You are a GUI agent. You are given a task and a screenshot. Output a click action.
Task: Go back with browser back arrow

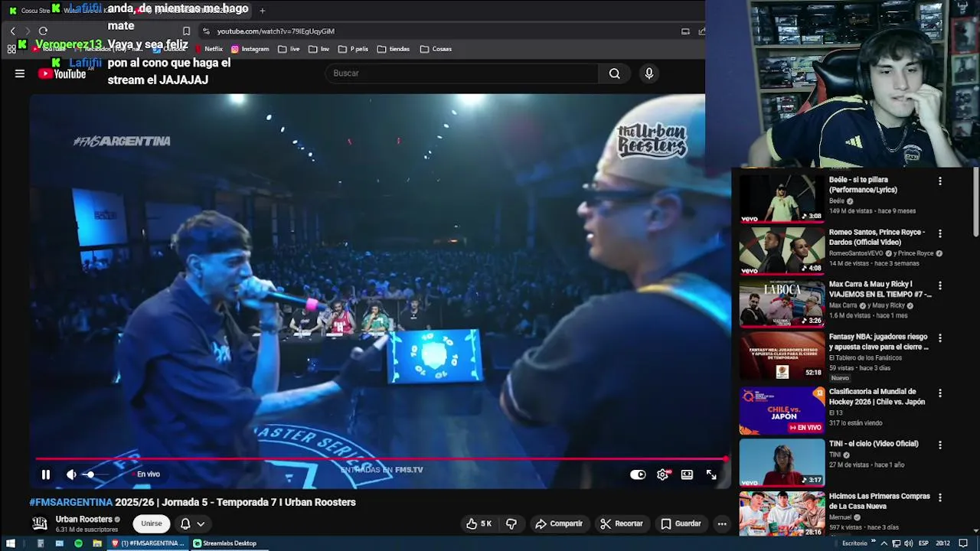point(12,31)
